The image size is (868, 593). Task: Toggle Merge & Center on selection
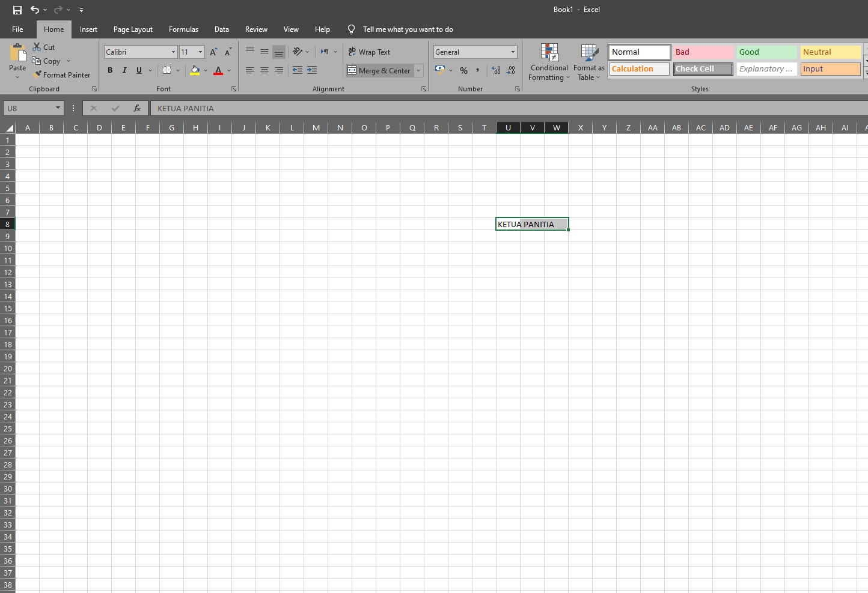(379, 70)
